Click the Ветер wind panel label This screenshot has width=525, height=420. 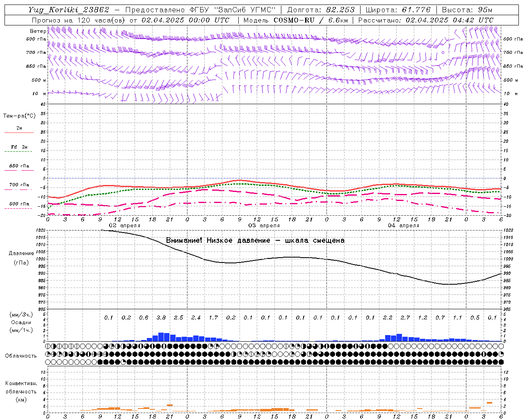(38, 31)
